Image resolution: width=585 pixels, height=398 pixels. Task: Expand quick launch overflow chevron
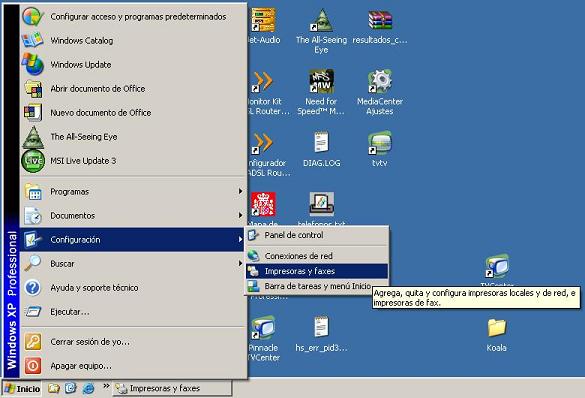point(106,386)
